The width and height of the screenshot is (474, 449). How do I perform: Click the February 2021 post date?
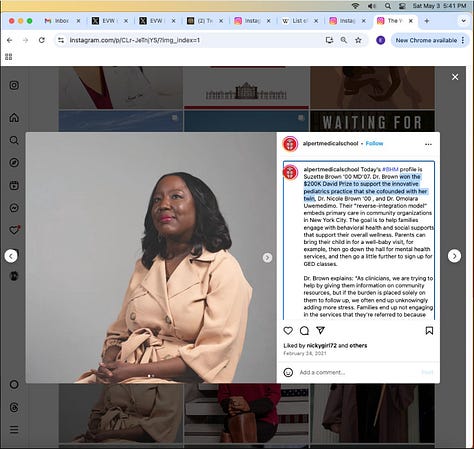305,353
